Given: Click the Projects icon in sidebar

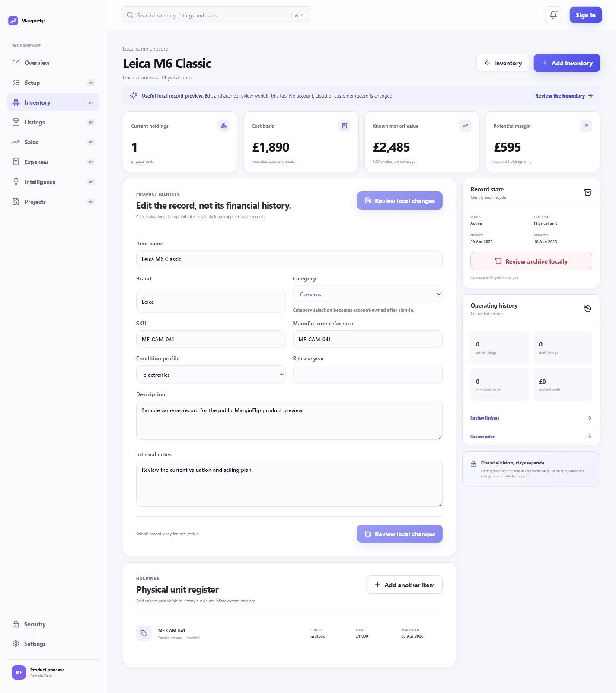Looking at the screenshot, I should tap(16, 202).
